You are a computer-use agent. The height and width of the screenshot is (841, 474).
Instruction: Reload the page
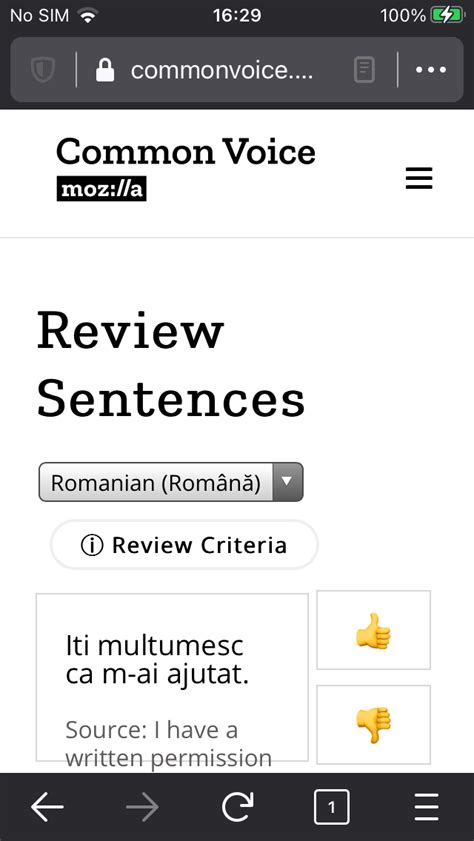pyautogui.click(x=237, y=807)
